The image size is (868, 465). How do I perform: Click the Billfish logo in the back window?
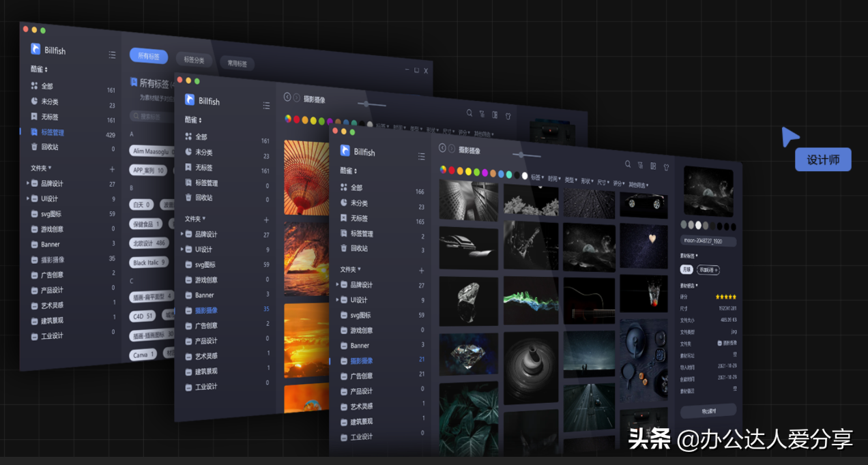tap(35, 49)
